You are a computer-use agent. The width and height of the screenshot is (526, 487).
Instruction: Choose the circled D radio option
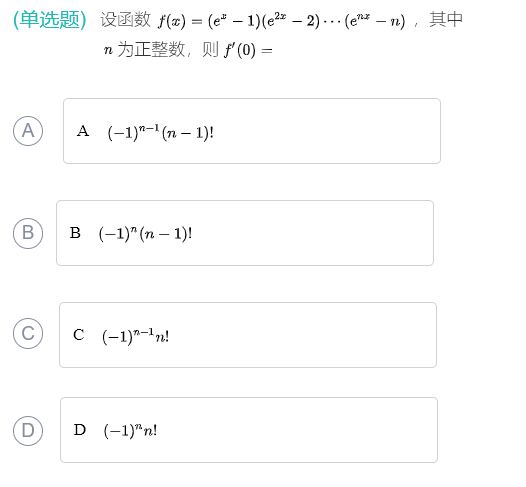tap(28, 431)
